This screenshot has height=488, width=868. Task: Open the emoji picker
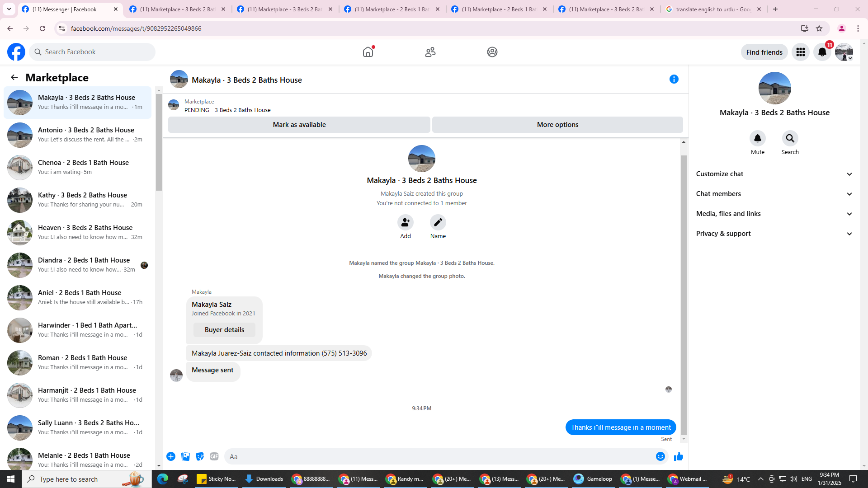(x=660, y=456)
